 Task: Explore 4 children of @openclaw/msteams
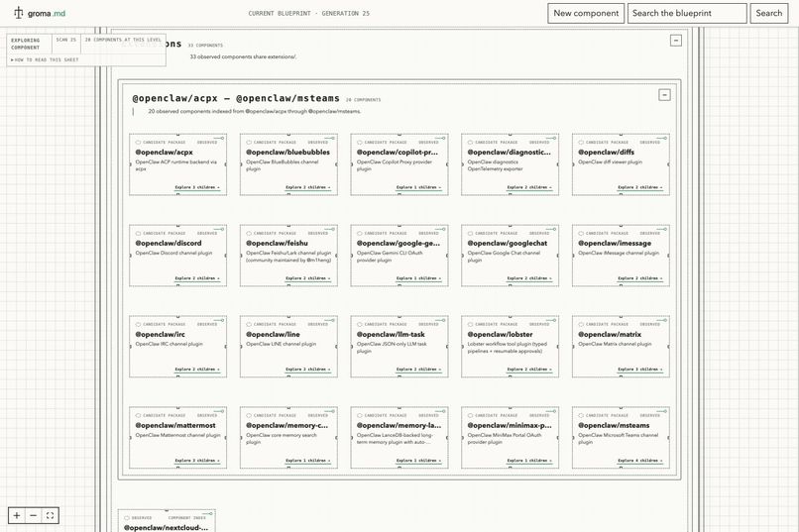[x=640, y=461]
